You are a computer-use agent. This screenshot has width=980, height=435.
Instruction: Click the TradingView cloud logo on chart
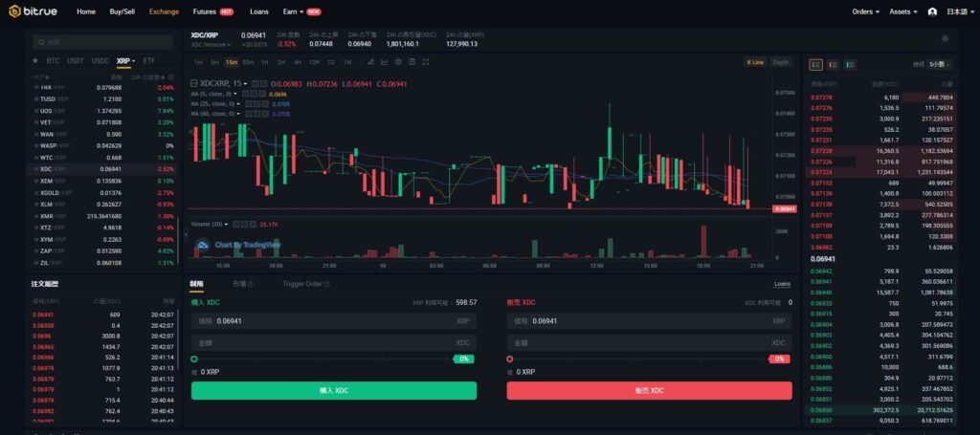coord(202,245)
